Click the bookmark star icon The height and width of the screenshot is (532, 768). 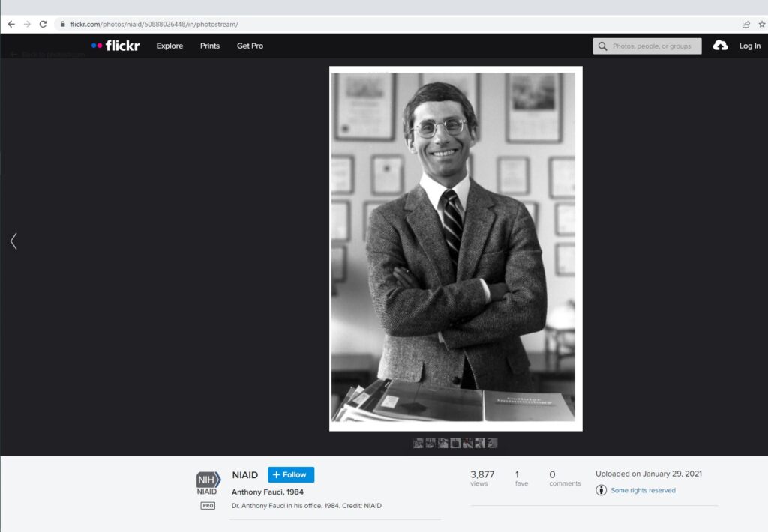(761, 24)
